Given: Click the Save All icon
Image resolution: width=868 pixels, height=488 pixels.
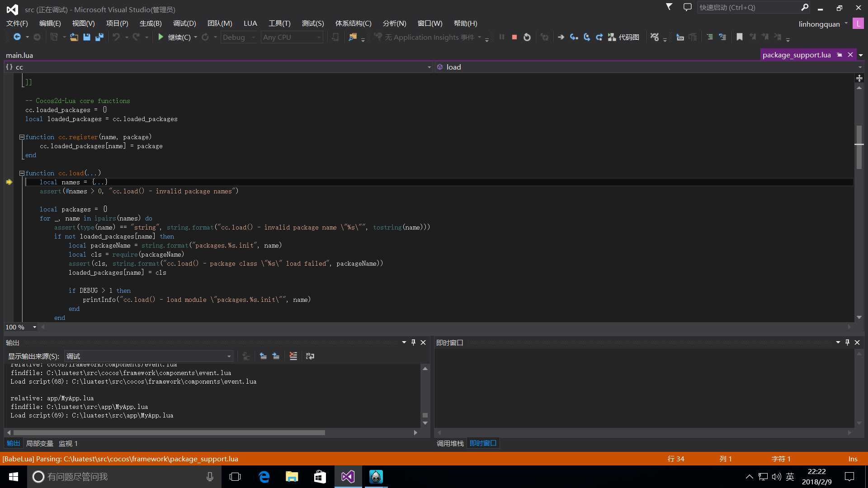Looking at the screenshot, I should click(x=99, y=37).
